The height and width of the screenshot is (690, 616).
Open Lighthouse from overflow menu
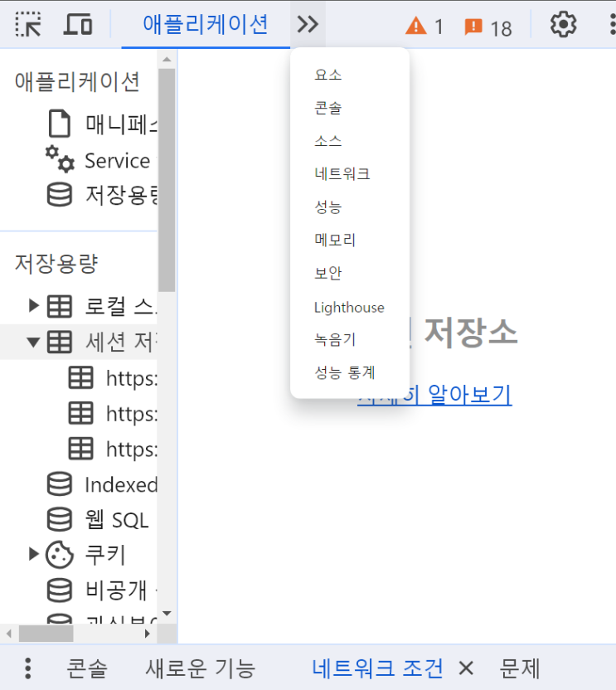click(x=350, y=307)
